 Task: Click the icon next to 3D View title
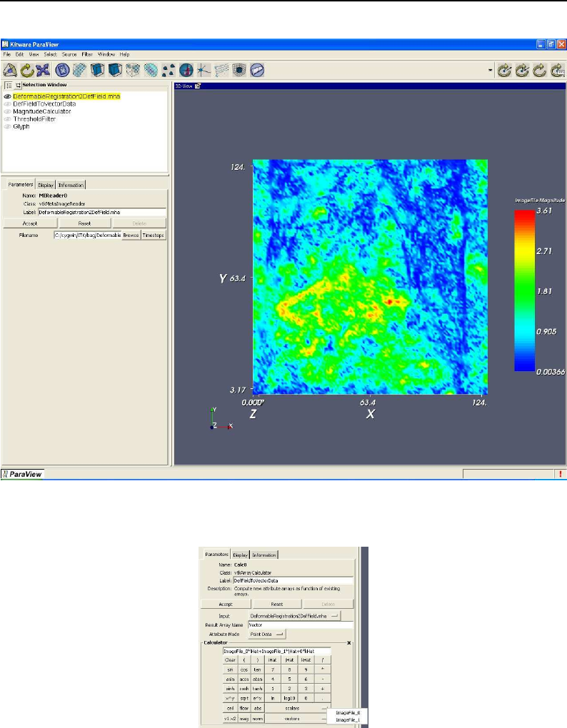[x=198, y=86]
